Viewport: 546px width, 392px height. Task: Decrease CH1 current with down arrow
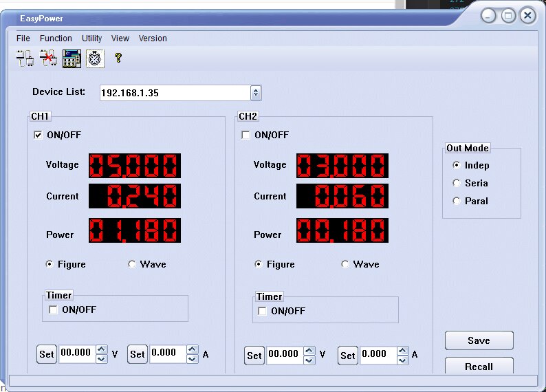tap(193, 359)
